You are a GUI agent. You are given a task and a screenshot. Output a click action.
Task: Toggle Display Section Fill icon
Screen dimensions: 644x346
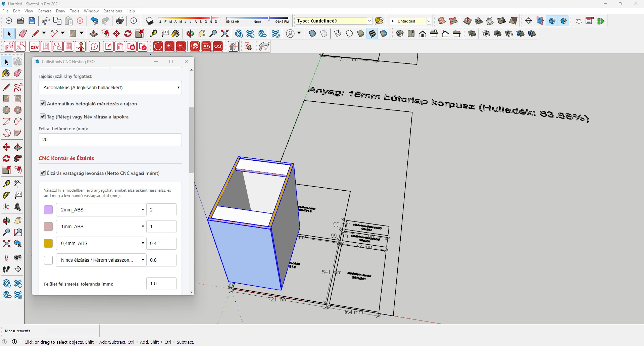click(563, 21)
